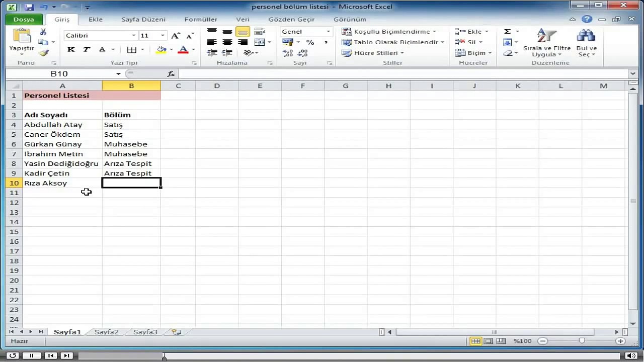Toggle the highlighted bottom align button
This screenshot has height=362, width=644.
point(243,32)
